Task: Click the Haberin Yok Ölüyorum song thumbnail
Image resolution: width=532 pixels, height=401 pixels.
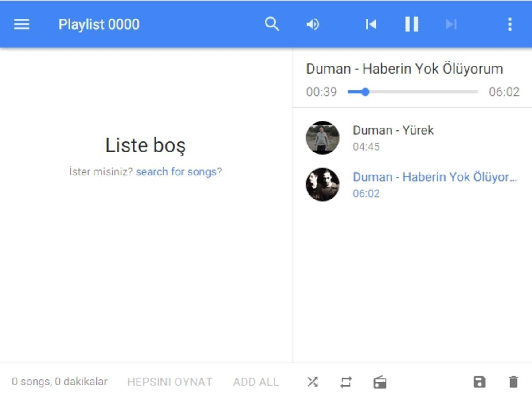Action: point(322,184)
